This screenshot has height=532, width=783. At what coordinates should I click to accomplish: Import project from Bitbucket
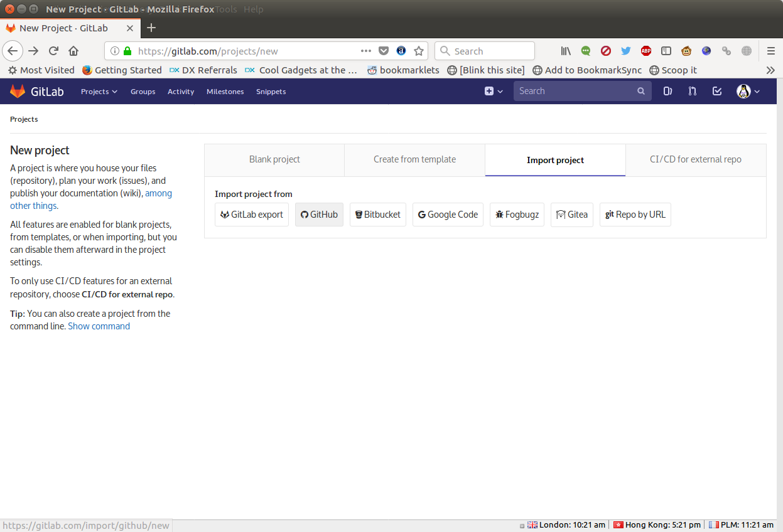[x=378, y=215]
